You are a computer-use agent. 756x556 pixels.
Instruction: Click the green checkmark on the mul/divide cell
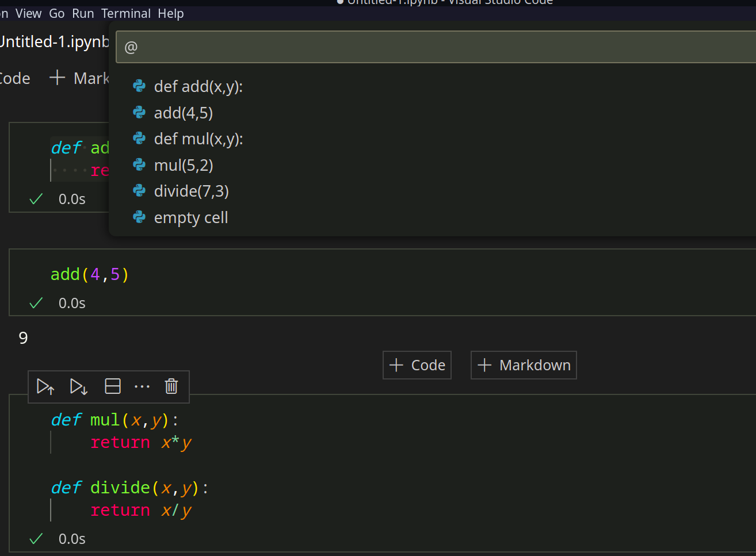35,538
